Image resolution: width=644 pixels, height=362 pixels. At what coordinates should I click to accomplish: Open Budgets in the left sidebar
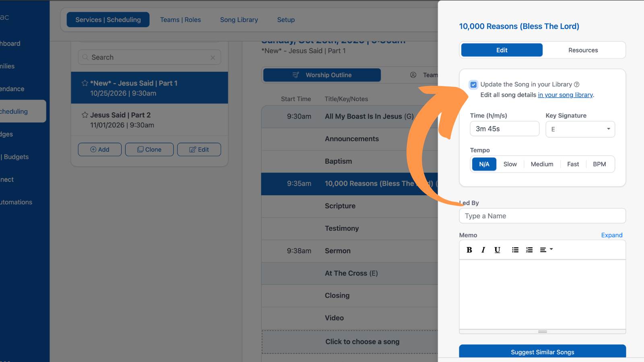click(x=16, y=157)
